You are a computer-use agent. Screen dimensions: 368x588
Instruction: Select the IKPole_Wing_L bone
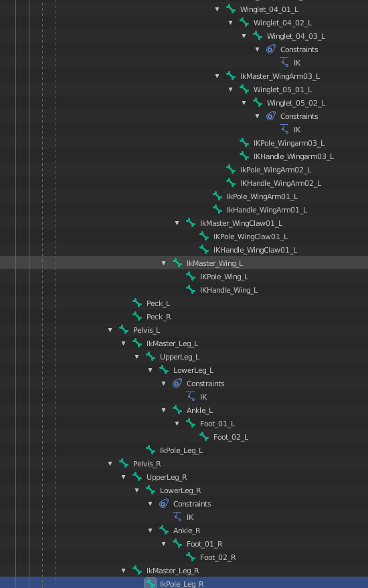point(224,277)
